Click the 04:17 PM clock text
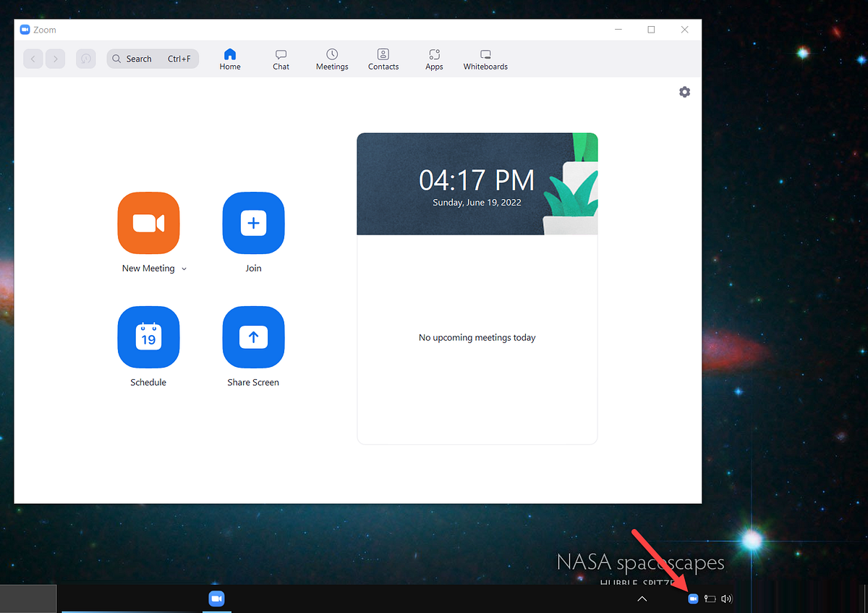Viewport: 868px width, 613px height. click(x=477, y=179)
